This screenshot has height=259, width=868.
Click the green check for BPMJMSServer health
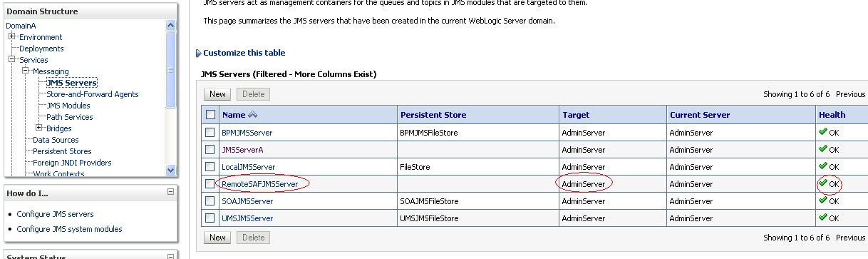(x=823, y=132)
